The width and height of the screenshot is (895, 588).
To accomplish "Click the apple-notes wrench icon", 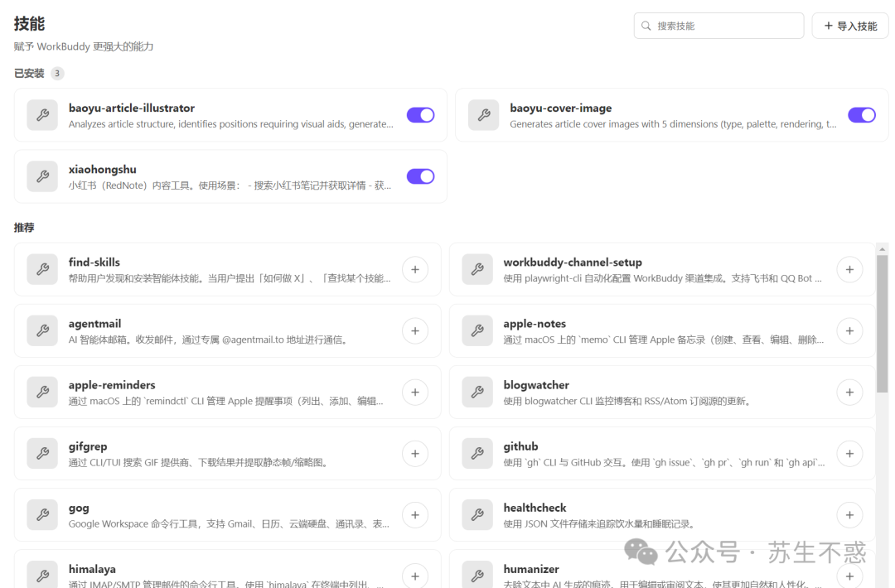I will (477, 330).
